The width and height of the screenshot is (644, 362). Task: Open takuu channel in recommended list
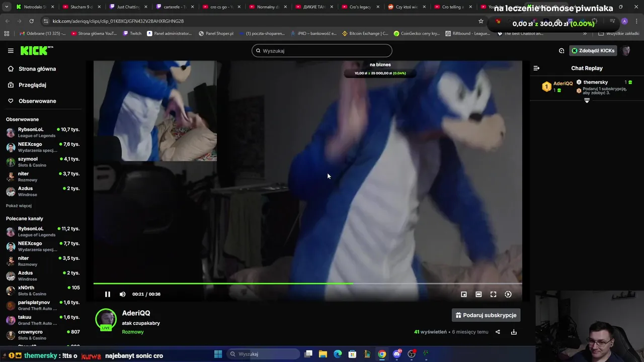(x=43, y=320)
